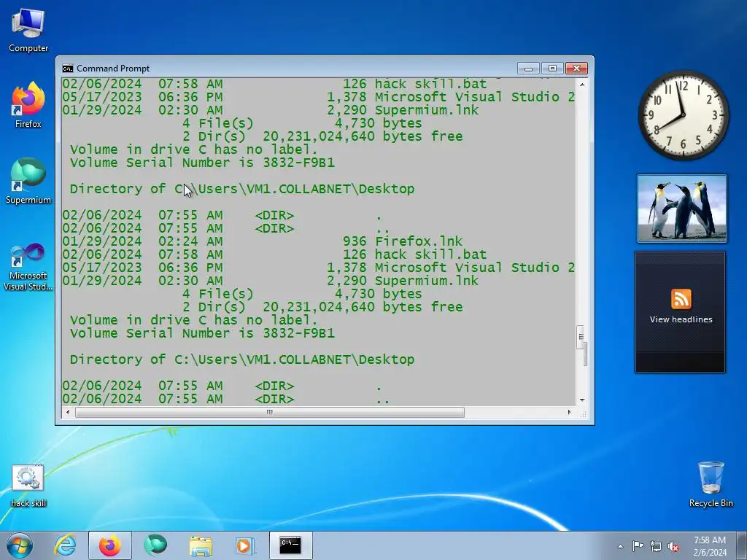Open the Command Prompt title bar system icon
The width and height of the screenshot is (747, 560).
pyautogui.click(x=68, y=69)
